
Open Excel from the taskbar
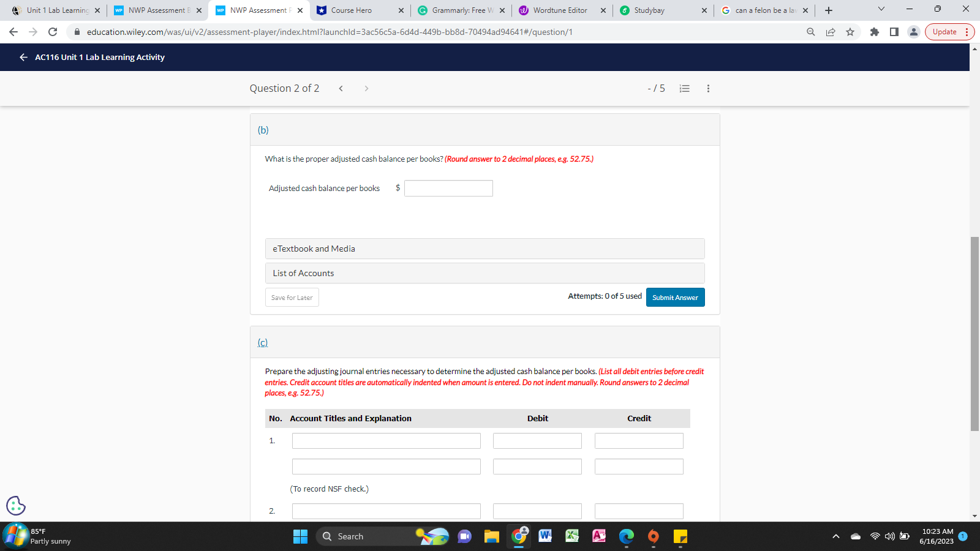click(572, 536)
